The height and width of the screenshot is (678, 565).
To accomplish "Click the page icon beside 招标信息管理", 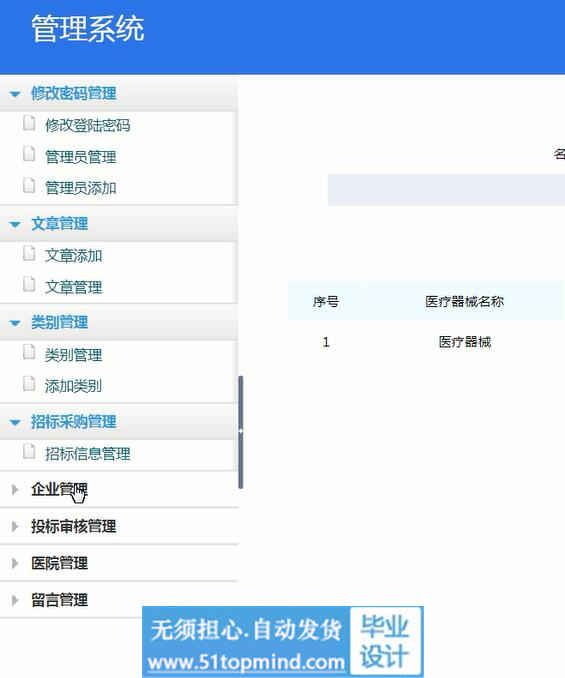I will 29,451.
